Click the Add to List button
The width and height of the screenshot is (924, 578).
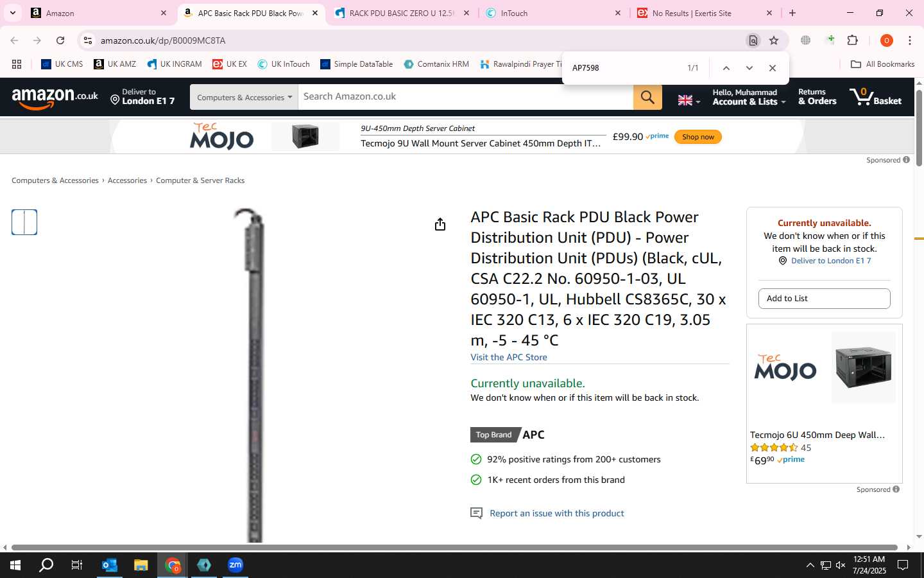[x=824, y=299]
